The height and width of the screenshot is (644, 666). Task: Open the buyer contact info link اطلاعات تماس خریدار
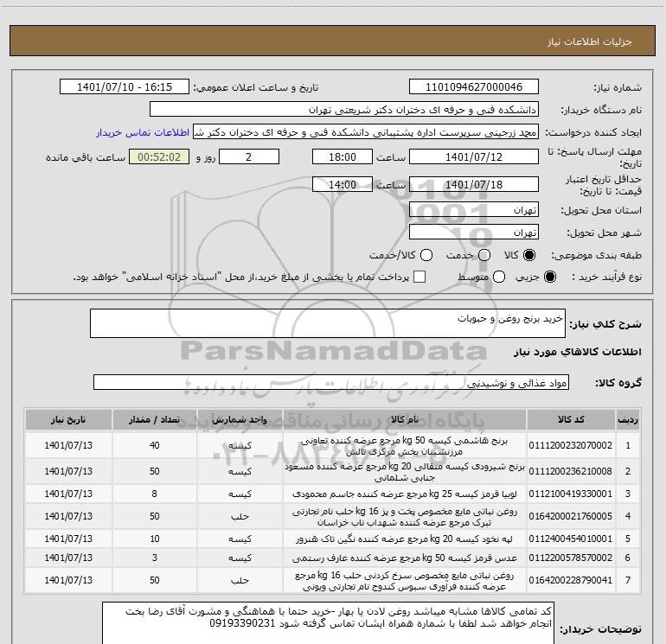coord(143,132)
